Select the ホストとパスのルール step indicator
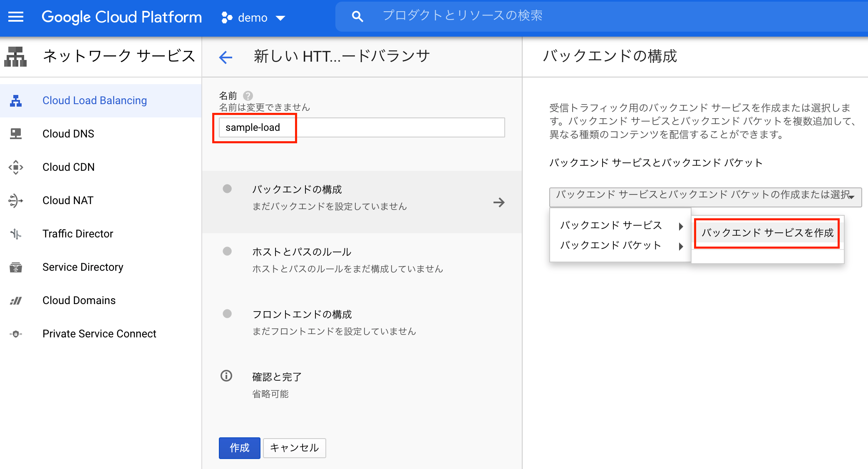The width and height of the screenshot is (868, 469). tap(227, 251)
